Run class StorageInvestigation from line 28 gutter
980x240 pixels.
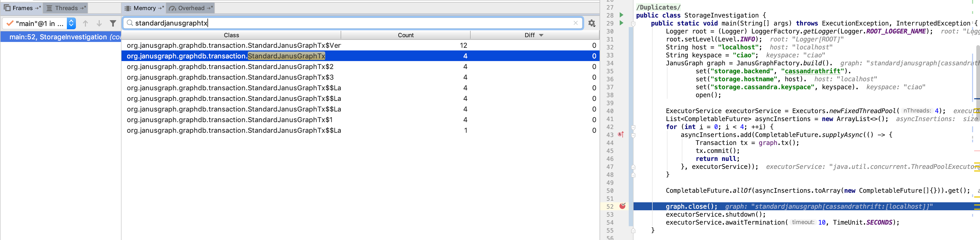pyautogui.click(x=621, y=15)
